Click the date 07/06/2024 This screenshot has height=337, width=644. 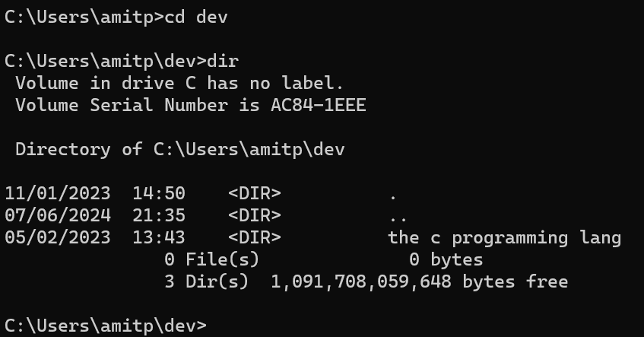(57, 215)
